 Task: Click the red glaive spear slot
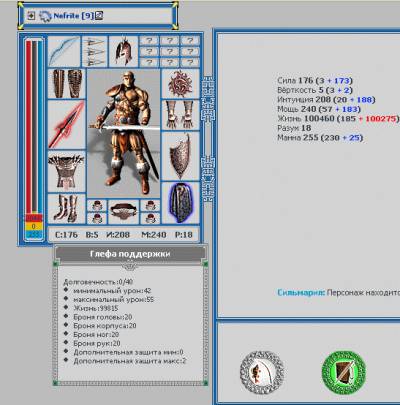67,124
